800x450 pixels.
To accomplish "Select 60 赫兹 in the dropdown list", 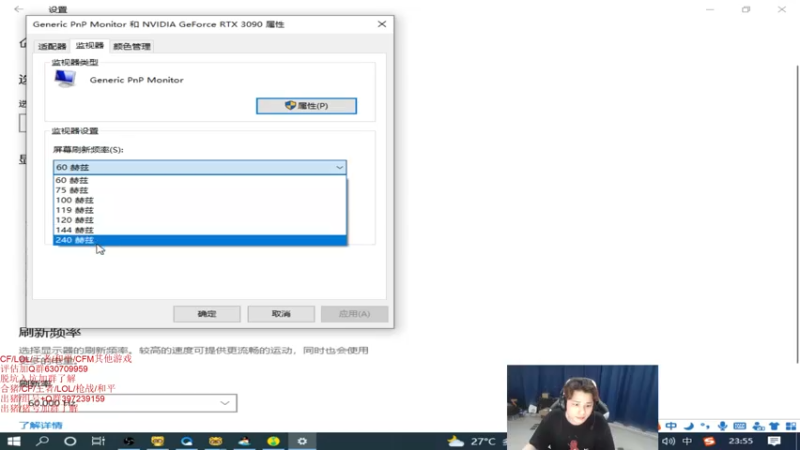I will click(x=199, y=180).
